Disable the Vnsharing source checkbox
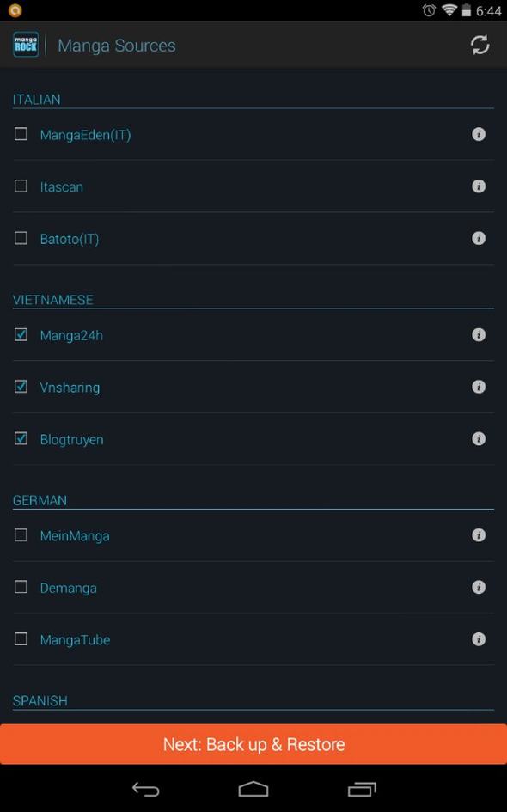Screen dimensions: 507x812 click(21, 387)
